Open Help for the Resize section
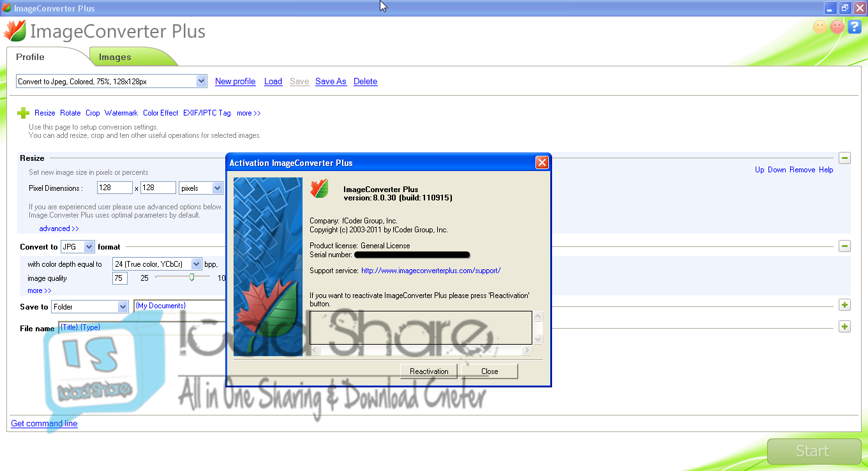Screen dimensions: 868x471 click(x=826, y=170)
